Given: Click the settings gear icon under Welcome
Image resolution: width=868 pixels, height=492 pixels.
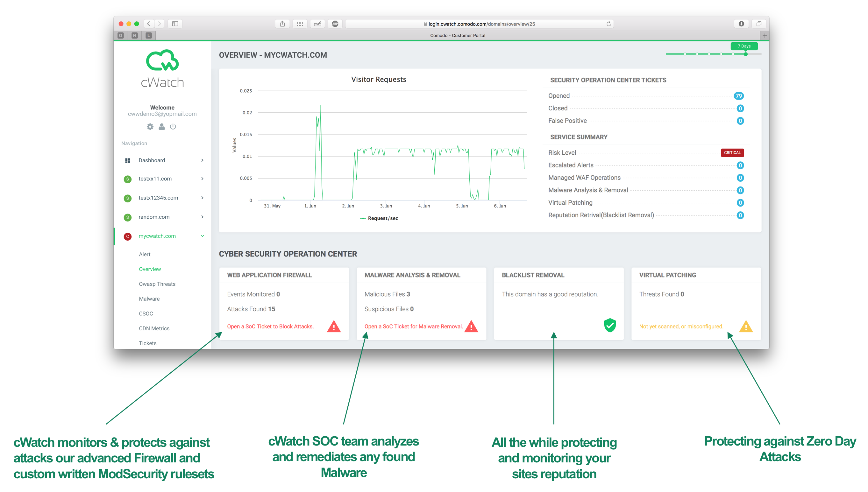Looking at the screenshot, I should tap(150, 127).
